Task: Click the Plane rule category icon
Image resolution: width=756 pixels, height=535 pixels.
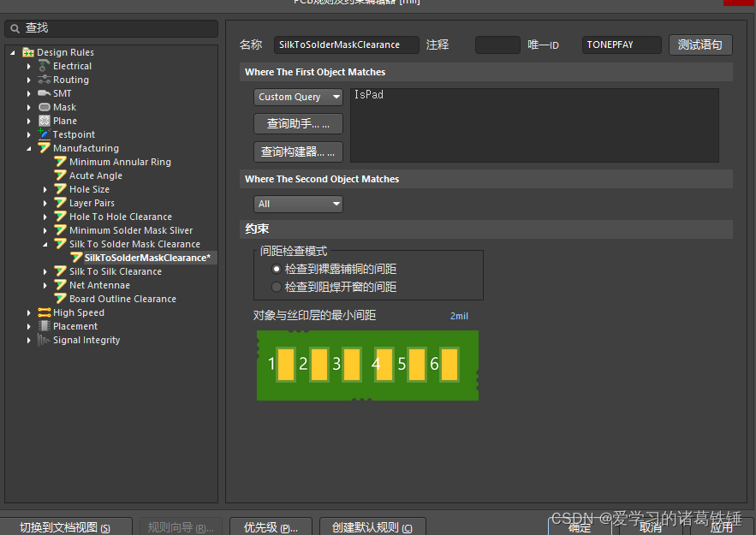Action: pos(45,121)
